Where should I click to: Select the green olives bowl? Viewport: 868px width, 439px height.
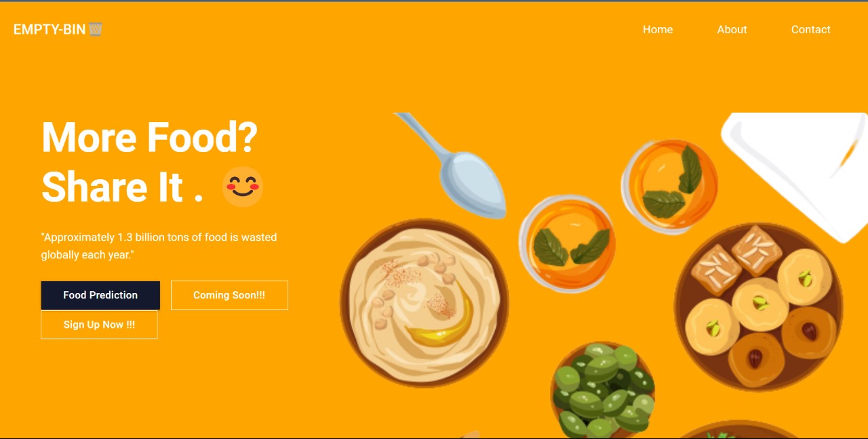[x=603, y=390]
